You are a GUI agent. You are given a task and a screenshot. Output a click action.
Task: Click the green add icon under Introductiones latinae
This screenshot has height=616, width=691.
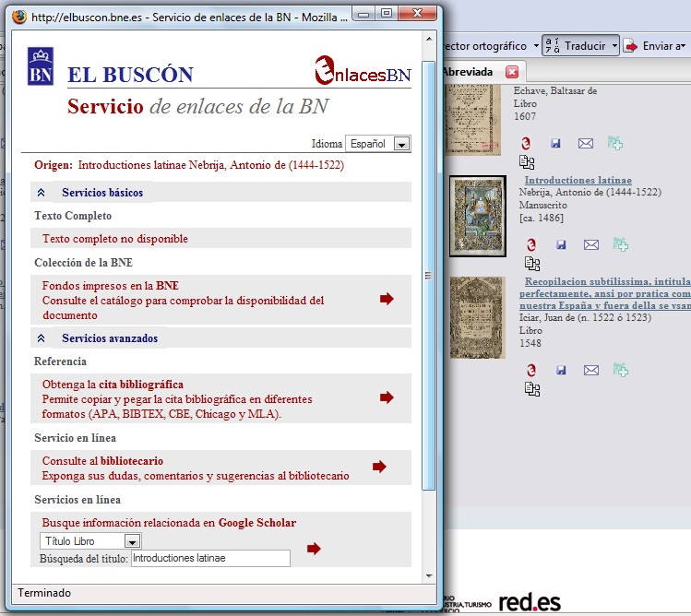[621, 244]
